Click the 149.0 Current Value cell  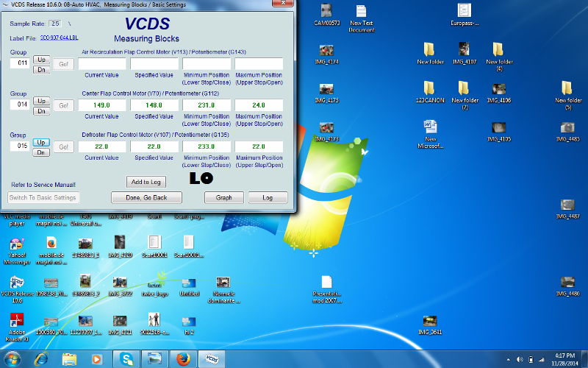point(102,105)
